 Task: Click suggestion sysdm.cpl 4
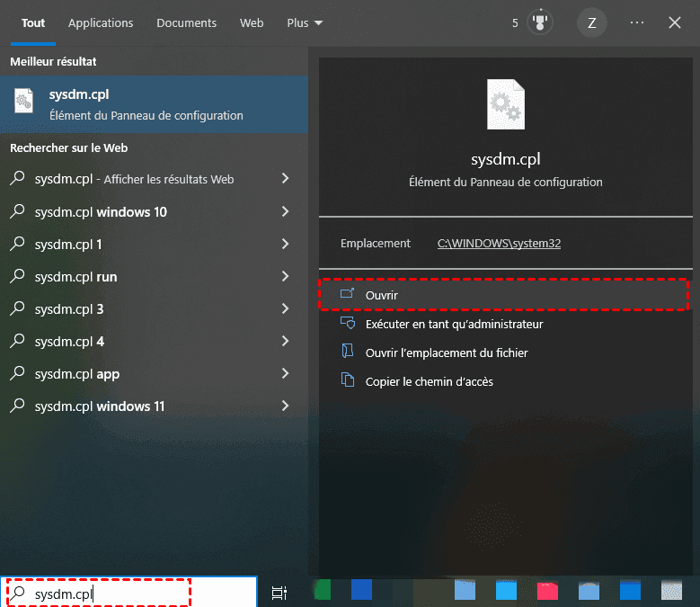pyautogui.click(x=70, y=342)
